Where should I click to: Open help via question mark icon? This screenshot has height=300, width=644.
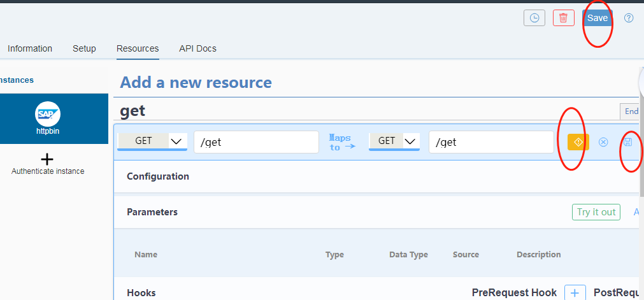[x=629, y=18]
